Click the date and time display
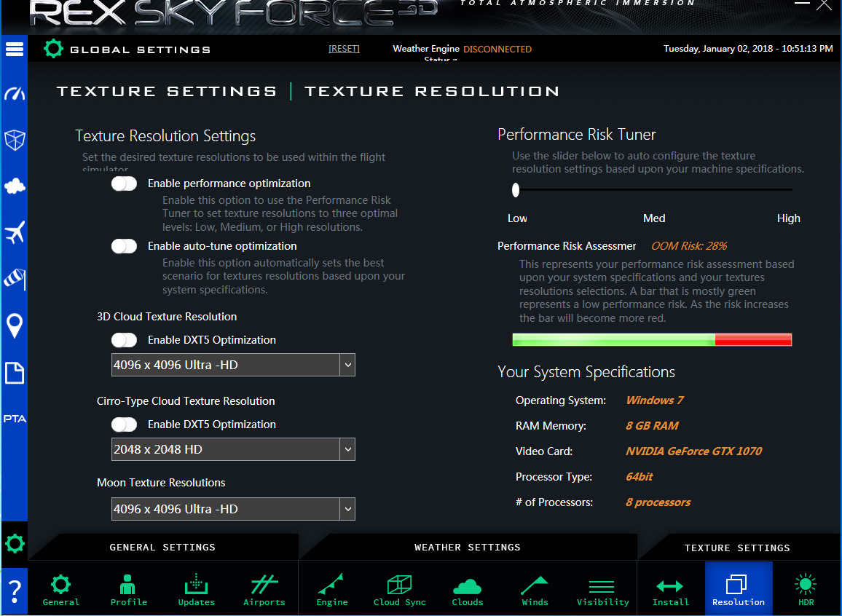 (748, 48)
